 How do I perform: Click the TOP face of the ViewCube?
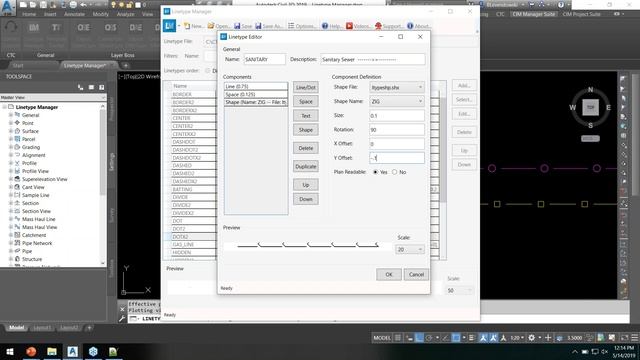pos(590,107)
